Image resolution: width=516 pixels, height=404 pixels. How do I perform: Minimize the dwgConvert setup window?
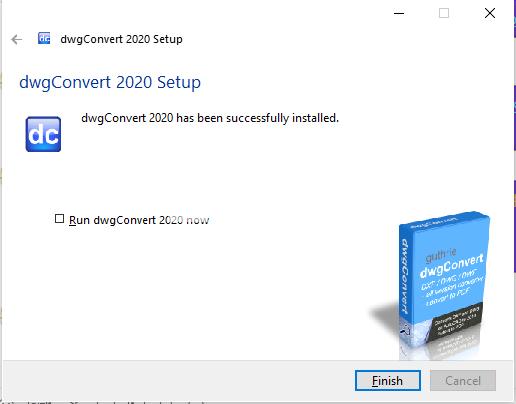(x=399, y=13)
